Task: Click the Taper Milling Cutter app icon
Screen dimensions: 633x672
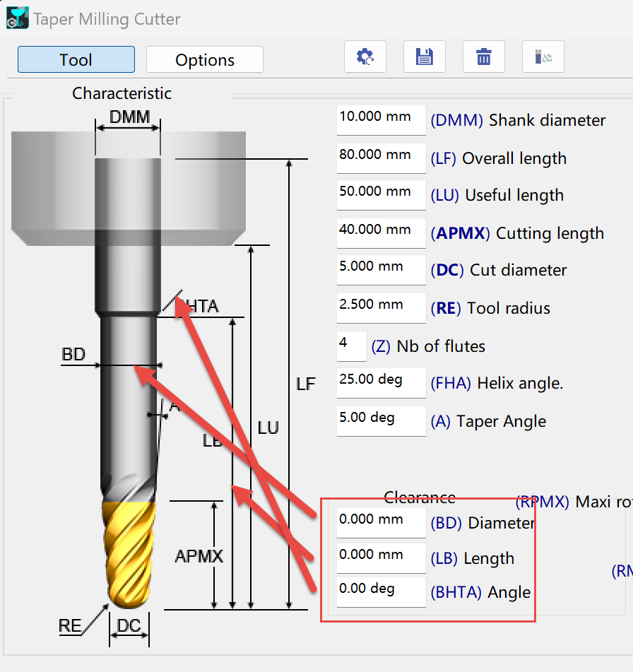Action: click(x=18, y=18)
